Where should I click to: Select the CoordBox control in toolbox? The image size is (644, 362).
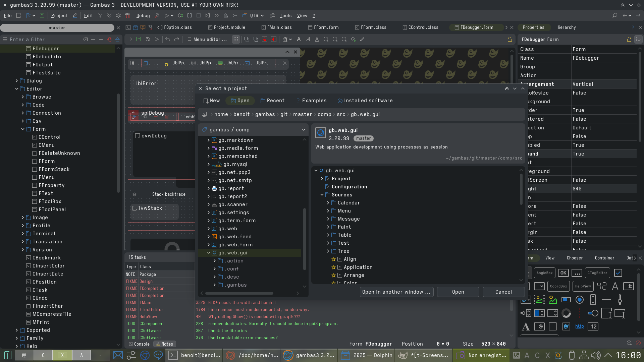(558, 287)
